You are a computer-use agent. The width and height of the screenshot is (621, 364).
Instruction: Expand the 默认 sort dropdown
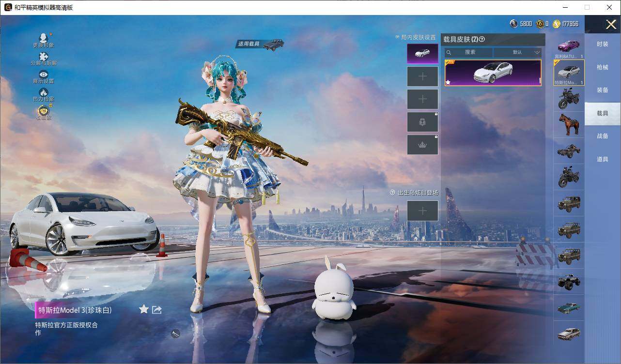[x=517, y=52]
